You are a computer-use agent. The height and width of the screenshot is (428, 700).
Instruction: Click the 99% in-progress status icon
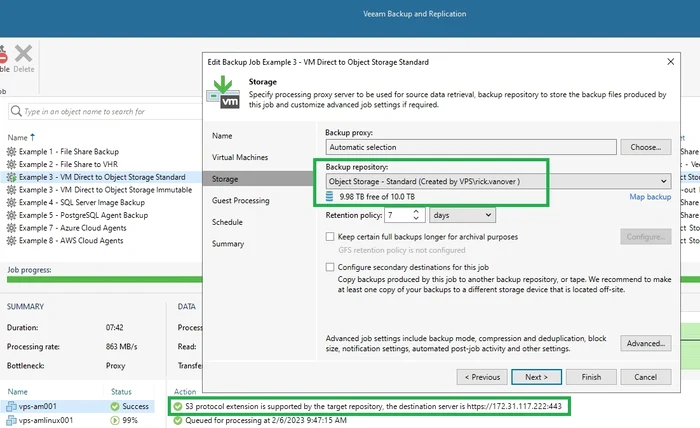pos(115,420)
